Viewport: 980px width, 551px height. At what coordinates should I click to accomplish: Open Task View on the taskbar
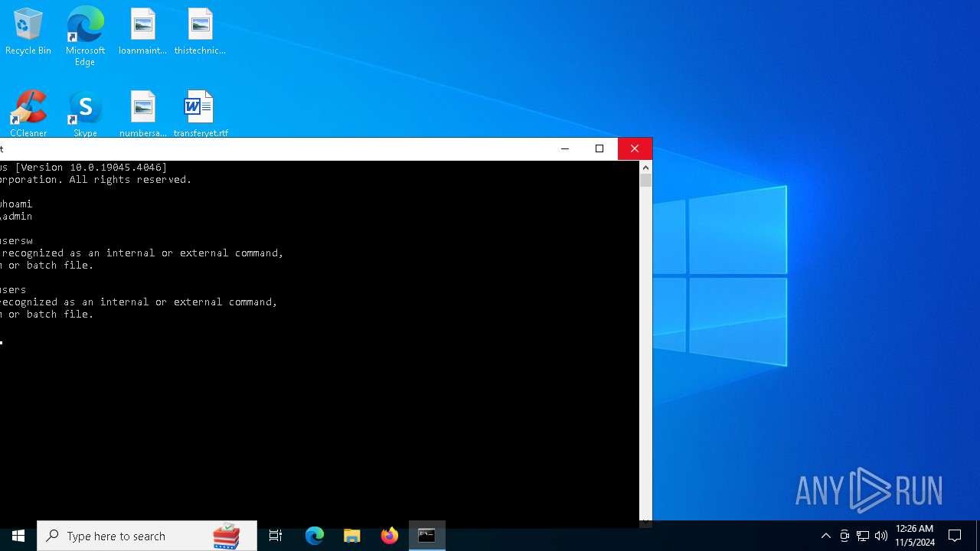pyautogui.click(x=276, y=536)
